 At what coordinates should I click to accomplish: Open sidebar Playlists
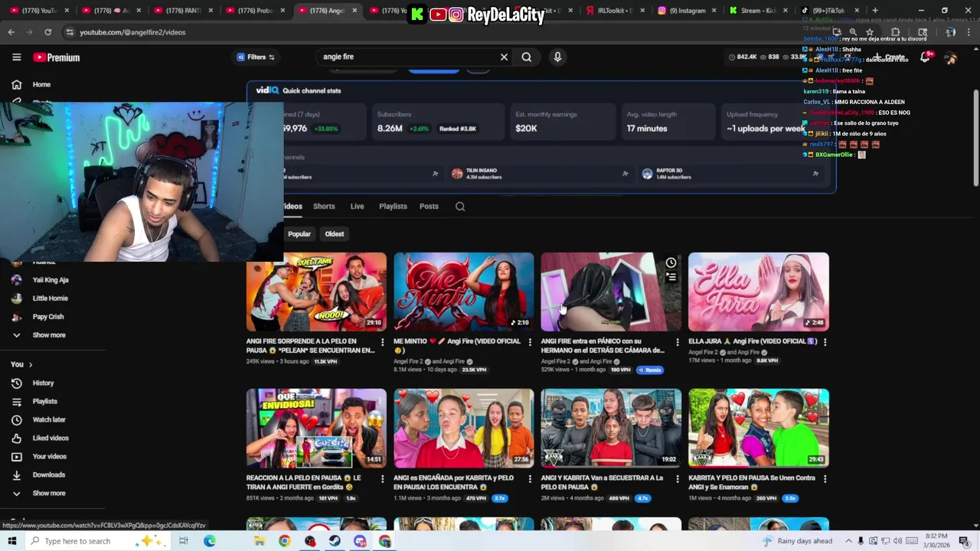(x=44, y=401)
